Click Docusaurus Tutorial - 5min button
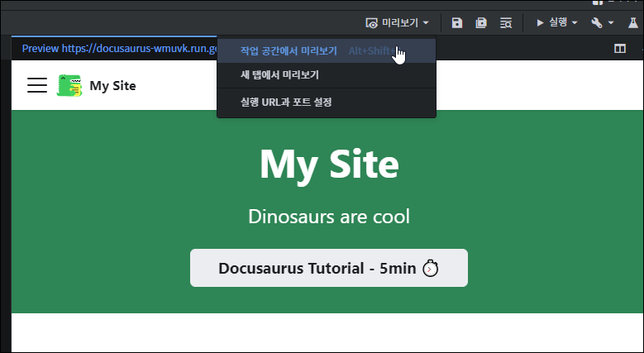This screenshot has width=644, height=353. point(328,268)
